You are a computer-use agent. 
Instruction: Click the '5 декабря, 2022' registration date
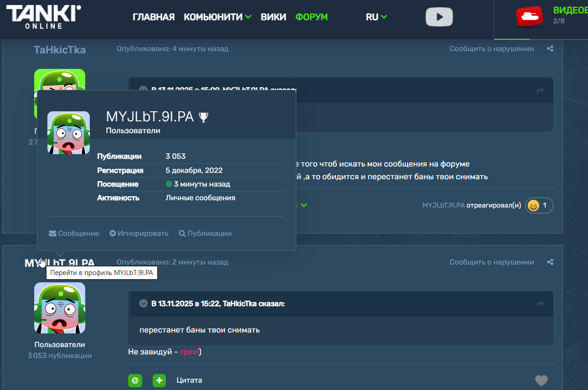click(x=194, y=171)
